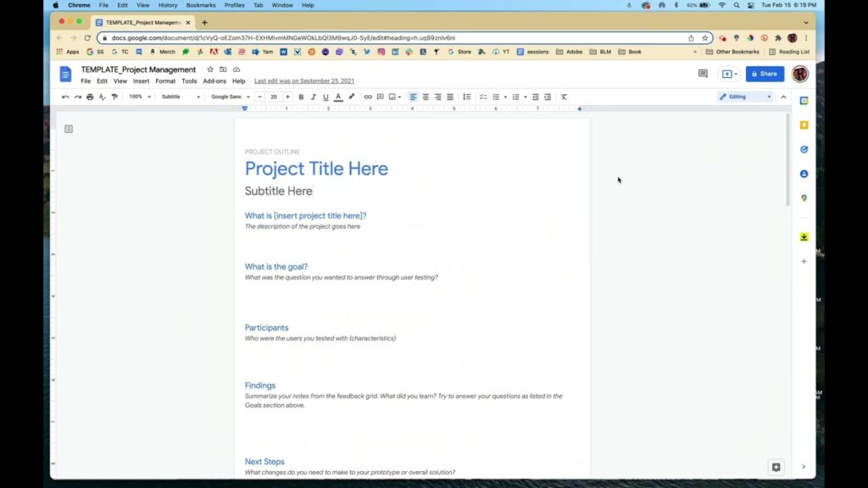Open the Format menu

165,81
